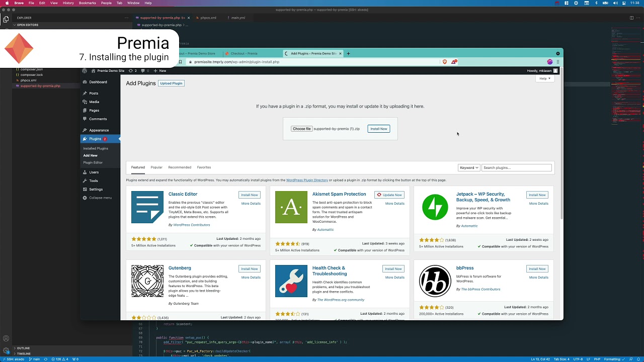Screen dimensions: 644x362
Task: Open More Details for Jetpack
Action: coord(539,204)
